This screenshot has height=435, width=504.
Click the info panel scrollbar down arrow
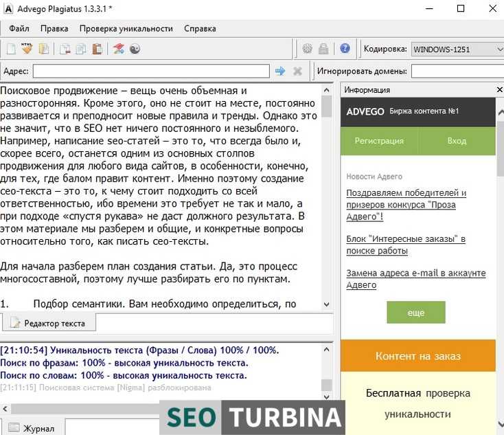pos(501,423)
